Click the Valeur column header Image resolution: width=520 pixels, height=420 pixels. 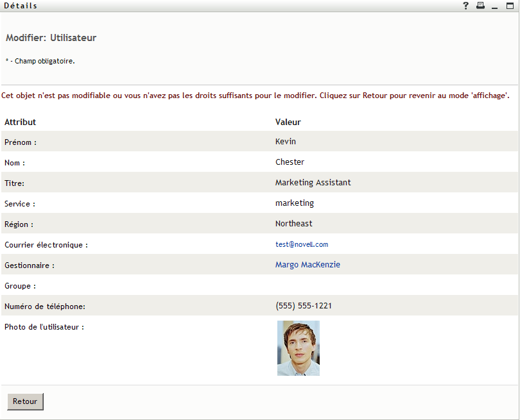(288, 122)
